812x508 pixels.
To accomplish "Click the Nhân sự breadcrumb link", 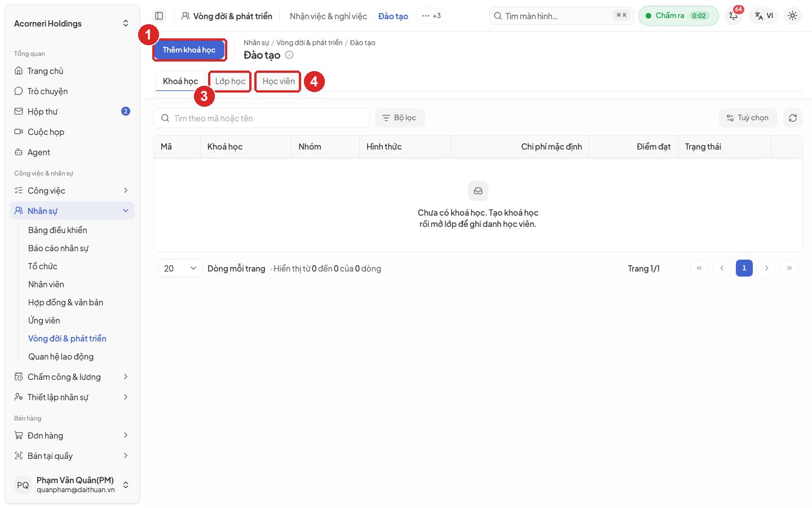I will (256, 43).
